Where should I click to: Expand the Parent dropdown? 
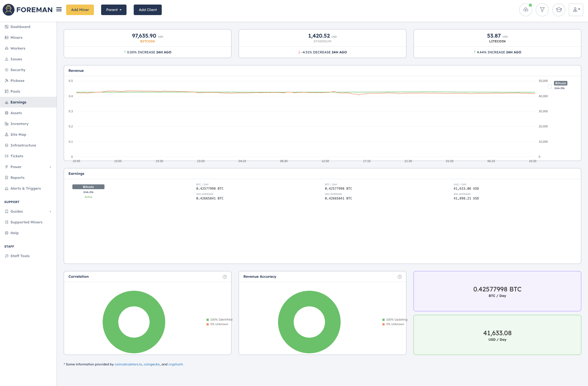pyautogui.click(x=114, y=10)
